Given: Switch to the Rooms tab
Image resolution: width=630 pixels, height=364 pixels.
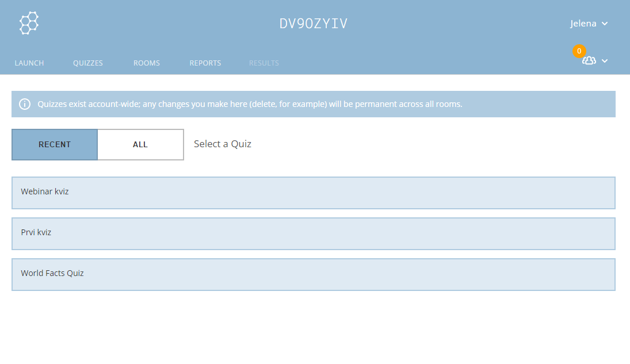Looking at the screenshot, I should point(147,63).
